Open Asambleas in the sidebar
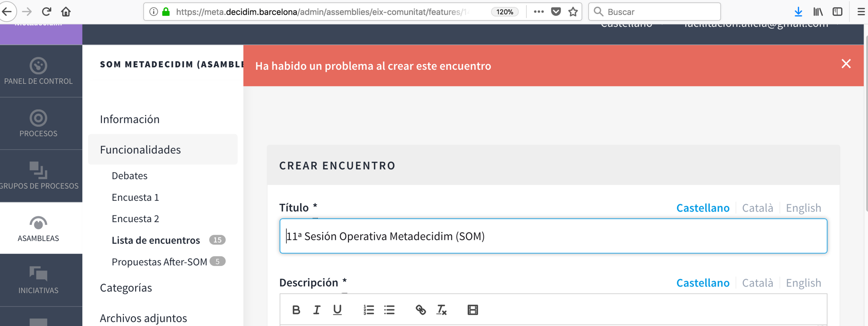This screenshot has width=868, height=326. (x=39, y=228)
